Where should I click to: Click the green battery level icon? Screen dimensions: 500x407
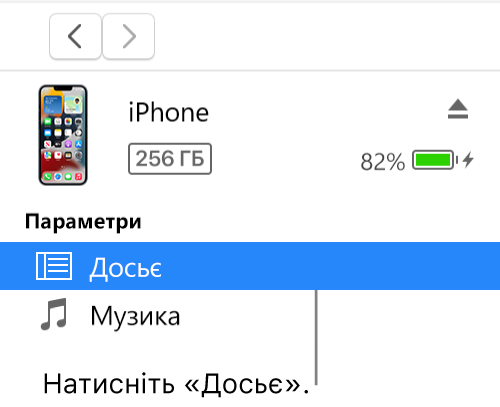[433, 160]
